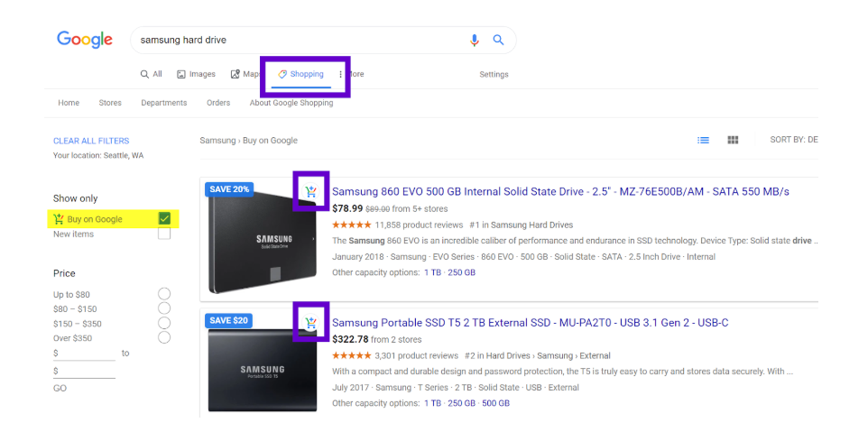
Task: Open Samsung Portable SSD T5 2 TB title
Action: pos(531,323)
